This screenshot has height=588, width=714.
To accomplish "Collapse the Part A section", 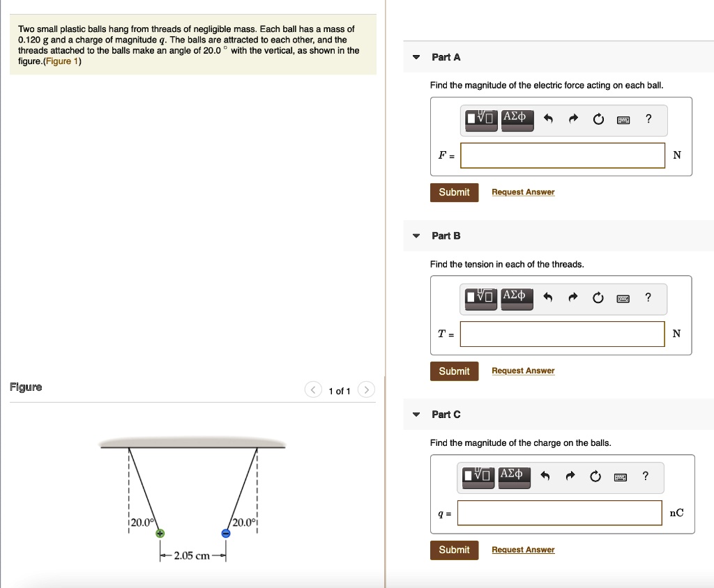I will click(416, 57).
